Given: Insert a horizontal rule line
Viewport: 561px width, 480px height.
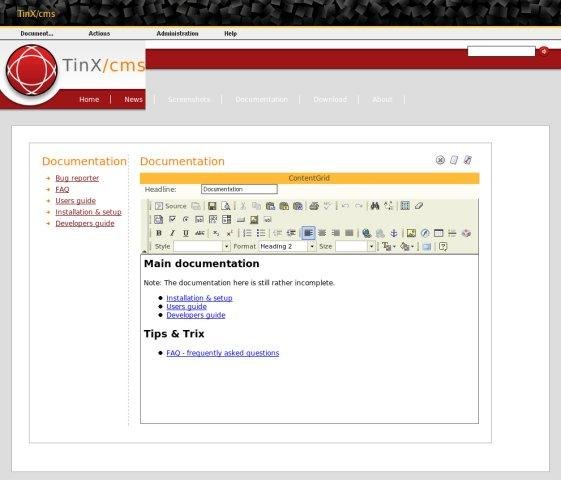Looking at the screenshot, I should (x=452, y=233).
